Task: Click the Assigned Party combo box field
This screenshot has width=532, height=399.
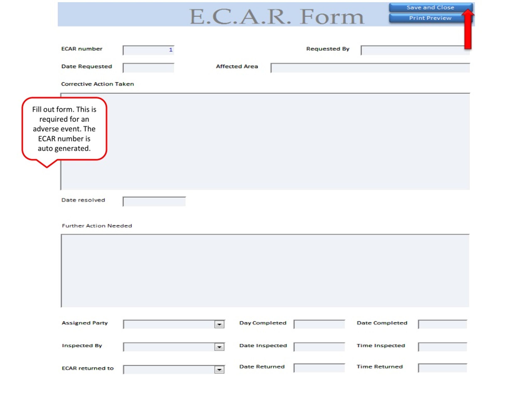Action: pos(174,324)
